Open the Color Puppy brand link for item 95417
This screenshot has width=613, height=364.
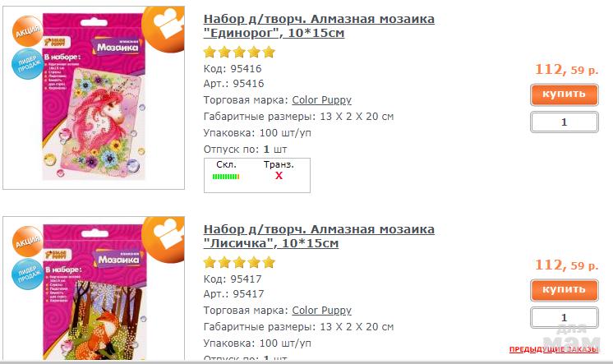pyautogui.click(x=322, y=311)
